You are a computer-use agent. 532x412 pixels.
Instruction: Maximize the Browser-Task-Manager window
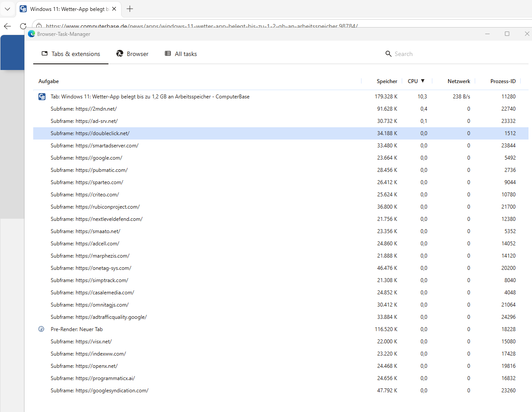507,34
